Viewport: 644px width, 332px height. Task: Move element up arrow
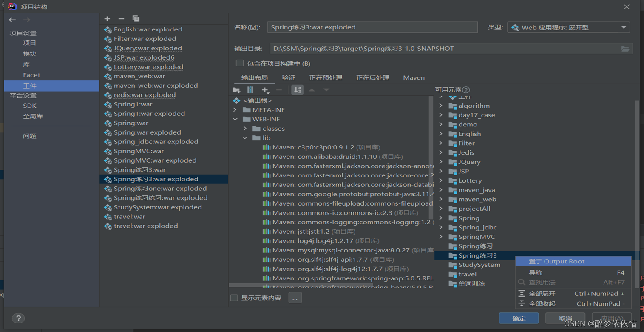(312, 90)
